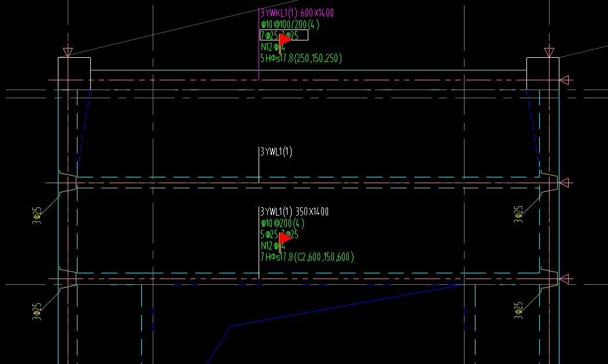Select the text "7HΦs17.8(C2,600,150,600)"
The height and width of the screenshot is (364, 608).
point(307,257)
